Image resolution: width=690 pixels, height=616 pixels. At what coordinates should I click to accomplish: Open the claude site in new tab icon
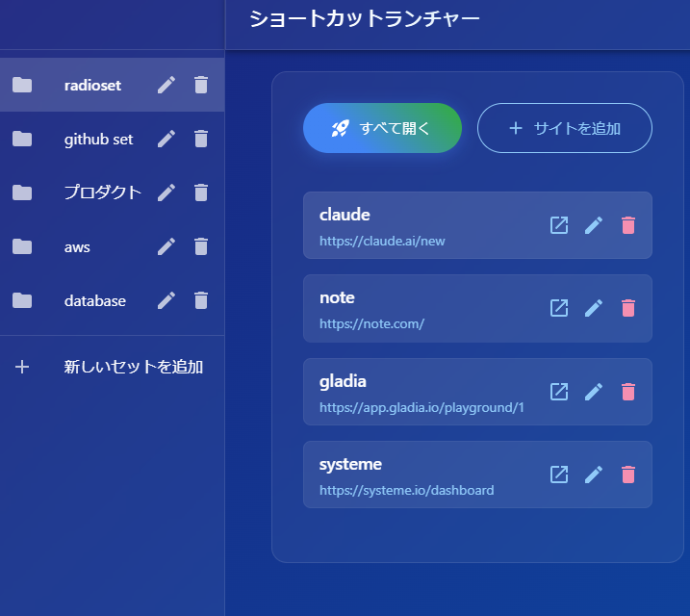coord(559,225)
